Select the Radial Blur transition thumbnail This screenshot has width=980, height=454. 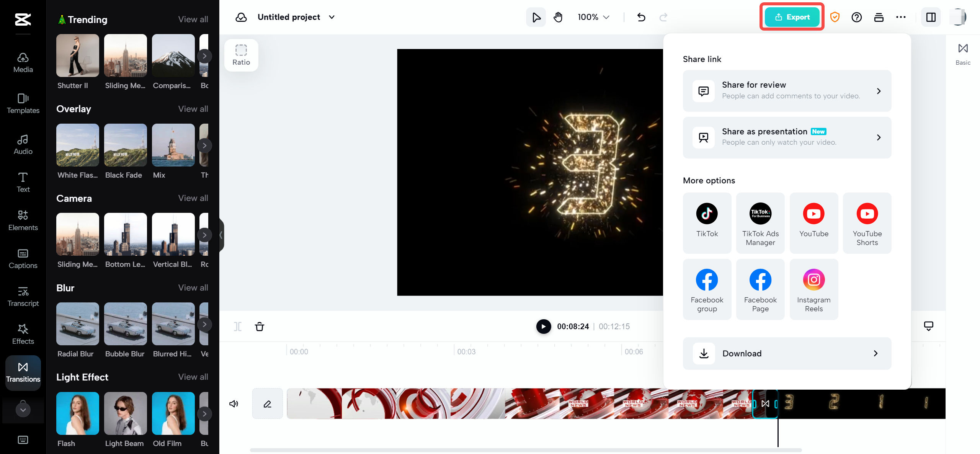(77, 324)
